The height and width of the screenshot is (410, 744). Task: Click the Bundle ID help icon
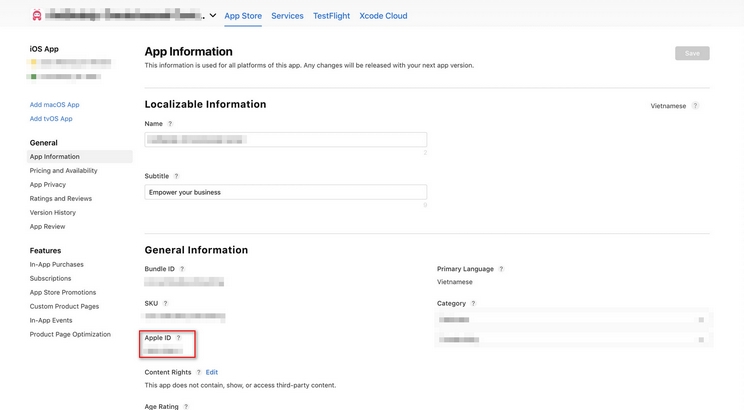coord(182,269)
